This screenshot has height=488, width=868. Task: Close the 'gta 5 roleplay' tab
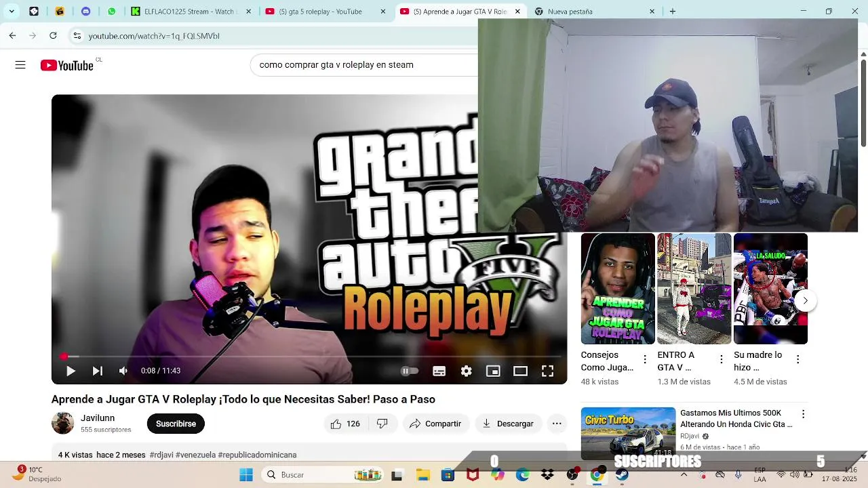tap(383, 12)
